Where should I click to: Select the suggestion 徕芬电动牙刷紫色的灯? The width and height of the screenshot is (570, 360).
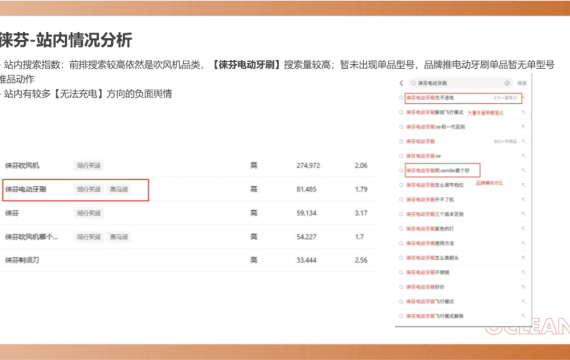tap(430, 229)
